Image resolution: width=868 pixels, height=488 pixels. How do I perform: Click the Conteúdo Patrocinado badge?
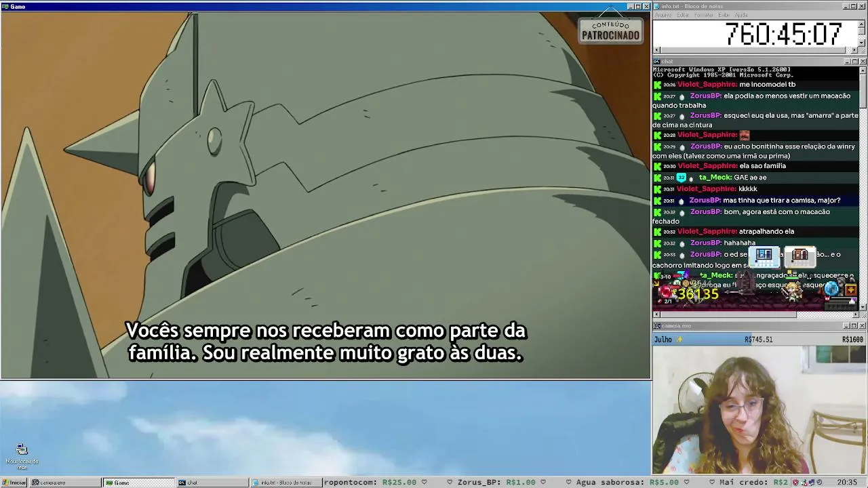[x=610, y=30]
